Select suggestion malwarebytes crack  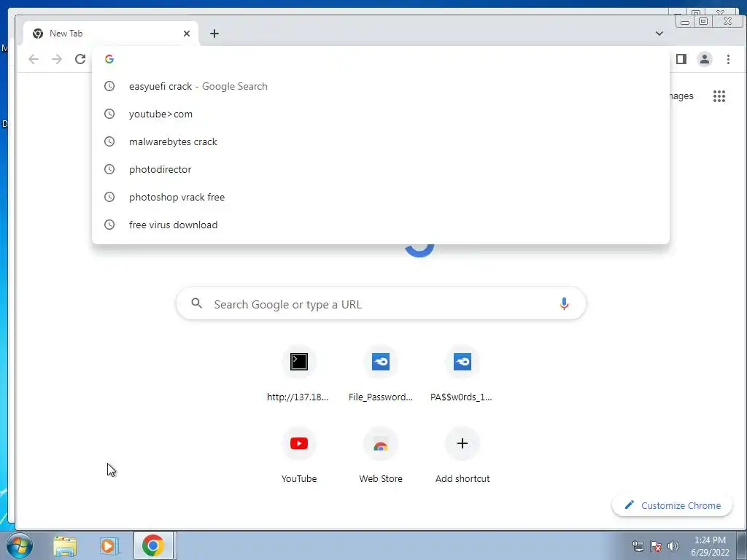click(381, 141)
